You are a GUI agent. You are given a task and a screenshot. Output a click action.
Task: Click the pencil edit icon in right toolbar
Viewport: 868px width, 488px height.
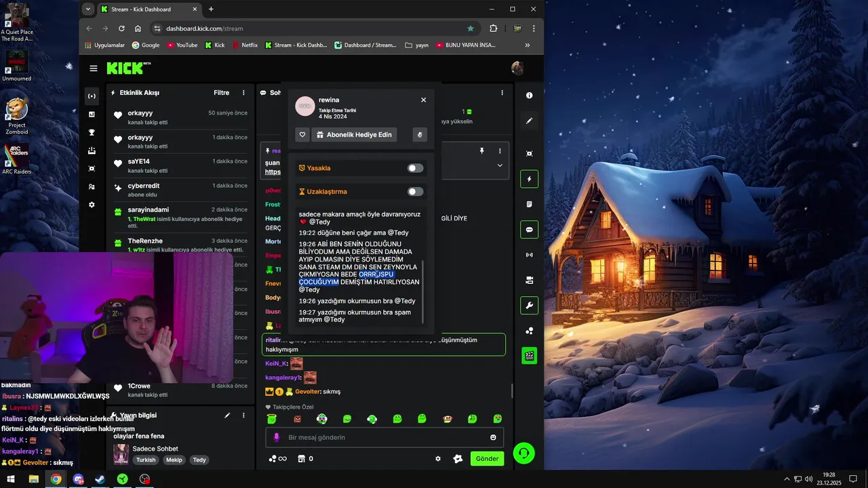[x=529, y=121]
